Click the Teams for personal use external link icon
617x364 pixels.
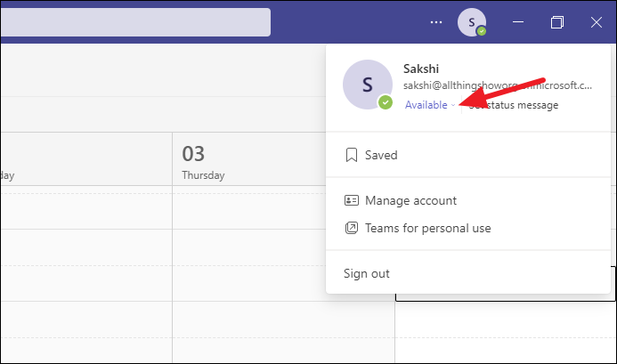tap(352, 228)
